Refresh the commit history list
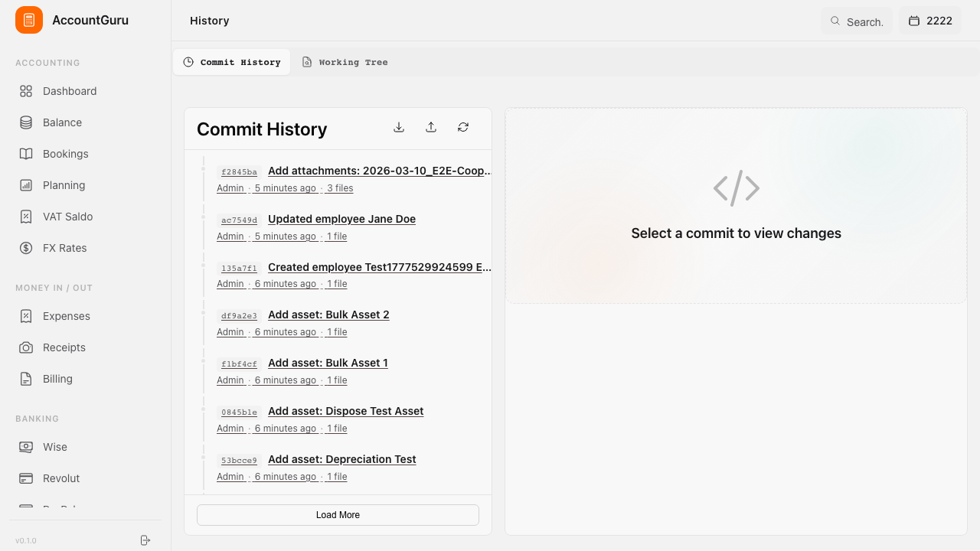 [x=463, y=128]
